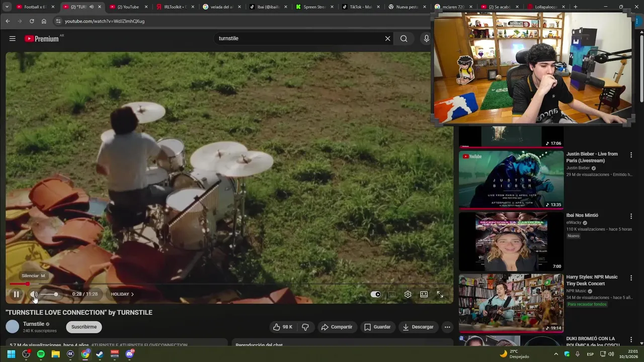Open Steam from the taskbar
Viewport: 644px width, 362px height.
tap(100, 354)
